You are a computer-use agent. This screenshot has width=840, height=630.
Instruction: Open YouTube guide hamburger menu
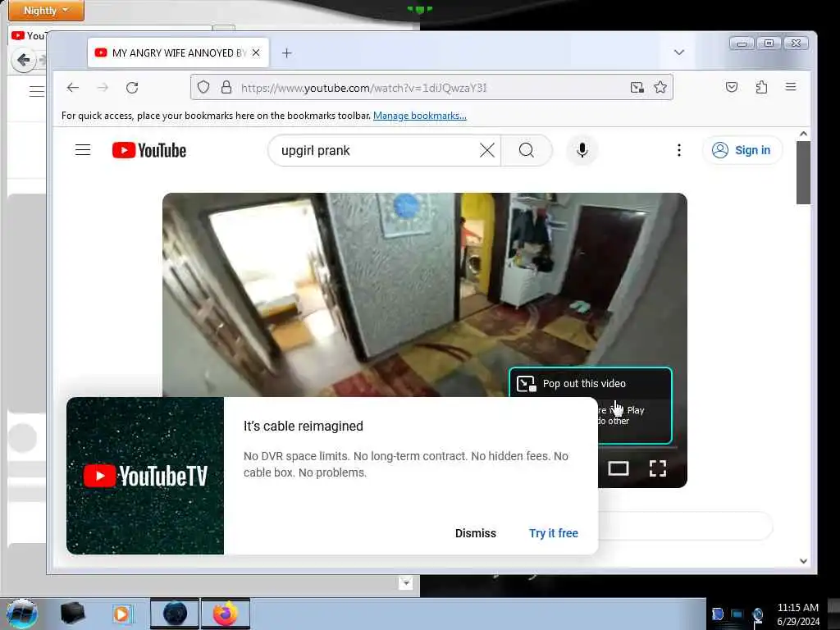click(x=83, y=150)
